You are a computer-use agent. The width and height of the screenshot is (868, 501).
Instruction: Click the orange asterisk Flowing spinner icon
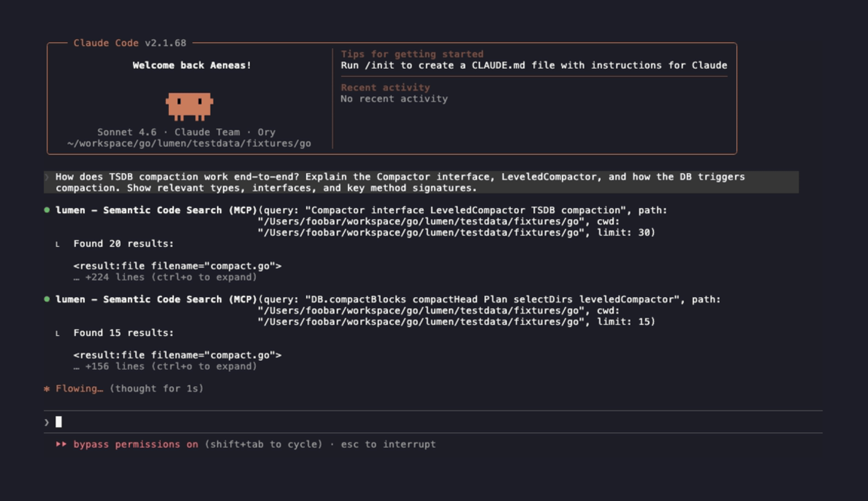coord(47,389)
